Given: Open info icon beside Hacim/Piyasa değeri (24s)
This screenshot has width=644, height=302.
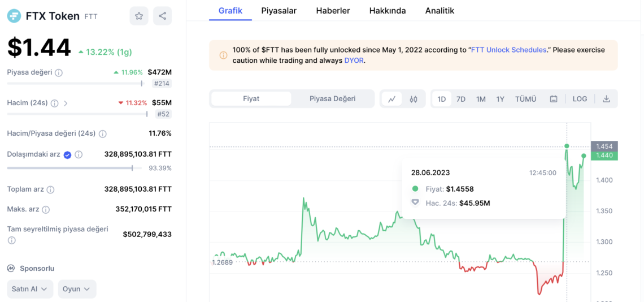Looking at the screenshot, I should [x=103, y=133].
